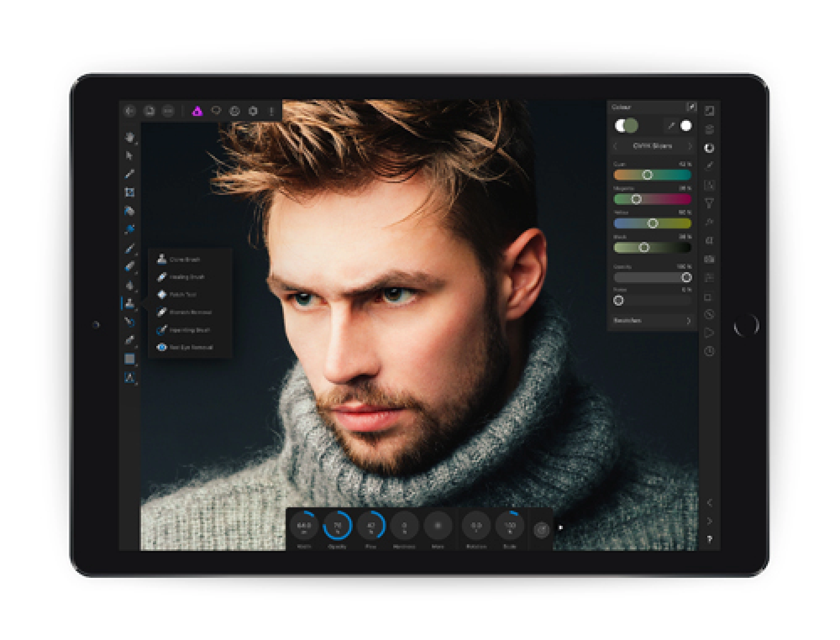840x640 pixels.
Task: Expand the Swatches row chevron
Action: click(x=688, y=320)
